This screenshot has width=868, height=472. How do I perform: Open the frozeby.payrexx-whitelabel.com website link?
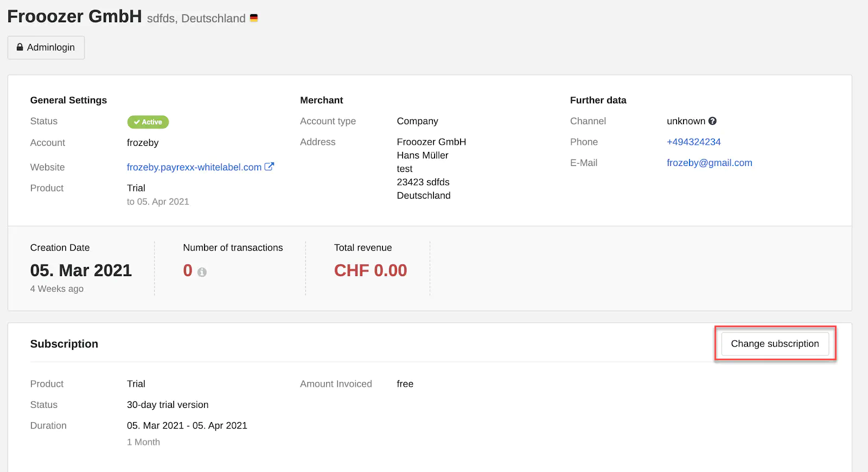pos(194,167)
